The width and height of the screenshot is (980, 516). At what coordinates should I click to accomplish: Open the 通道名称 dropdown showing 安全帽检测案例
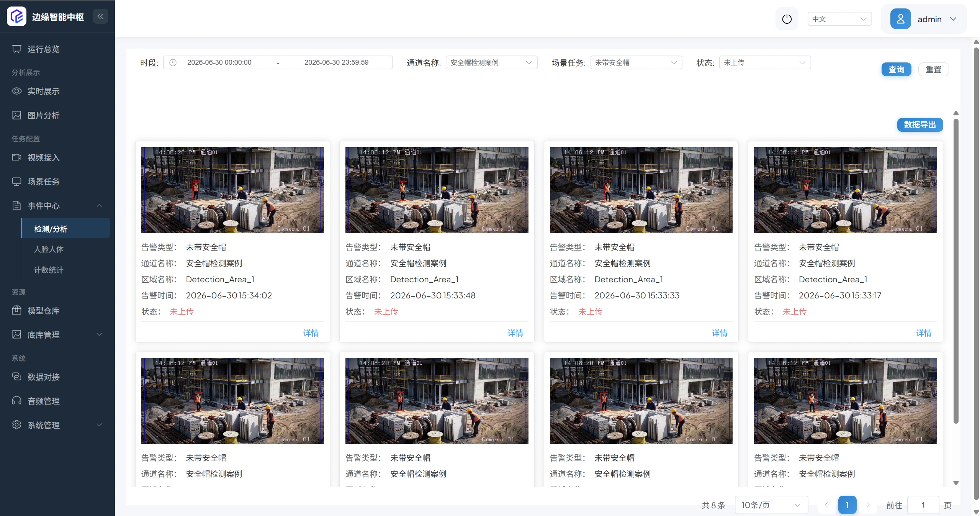tap(491, 62)
